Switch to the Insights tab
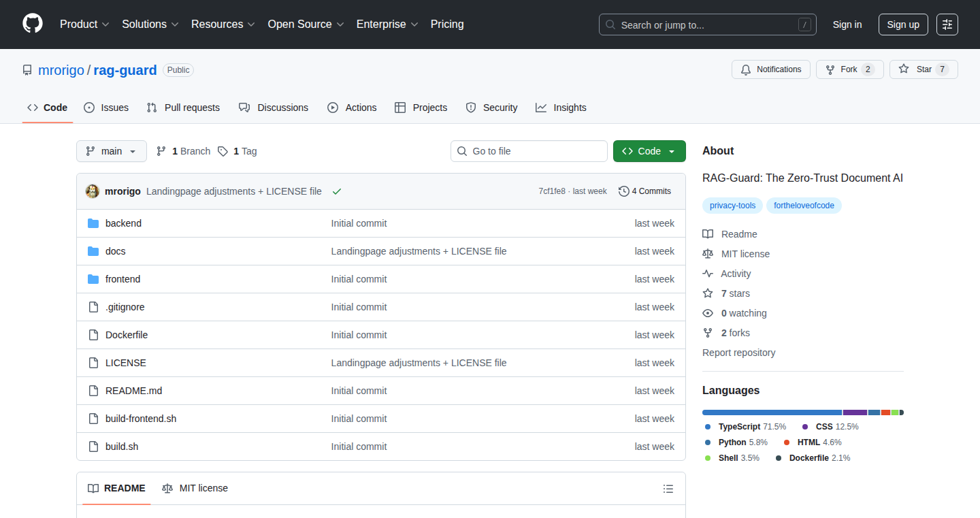The width and height of the screenshot is (980, 518). click(x=561, y=108)
